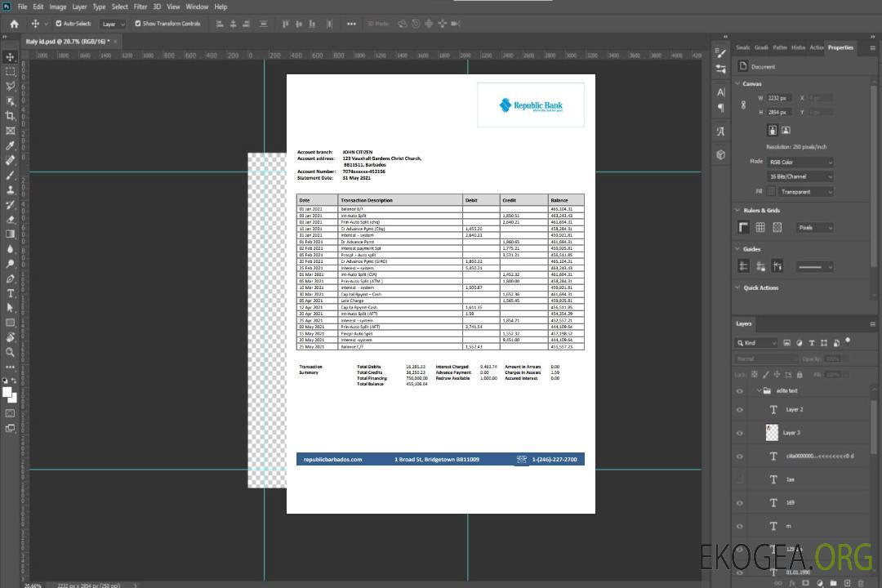Collapse the 'edite text' layer group

759,390
